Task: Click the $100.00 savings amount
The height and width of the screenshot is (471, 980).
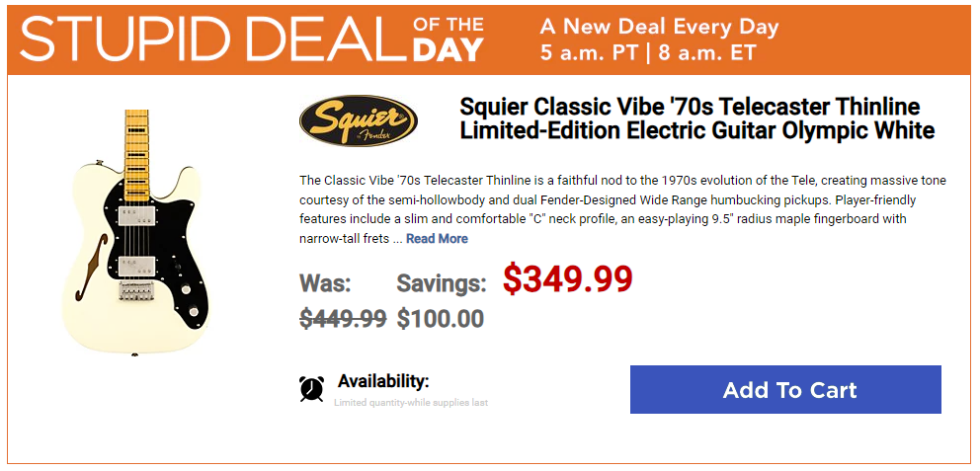Action: tap(441, 319)
